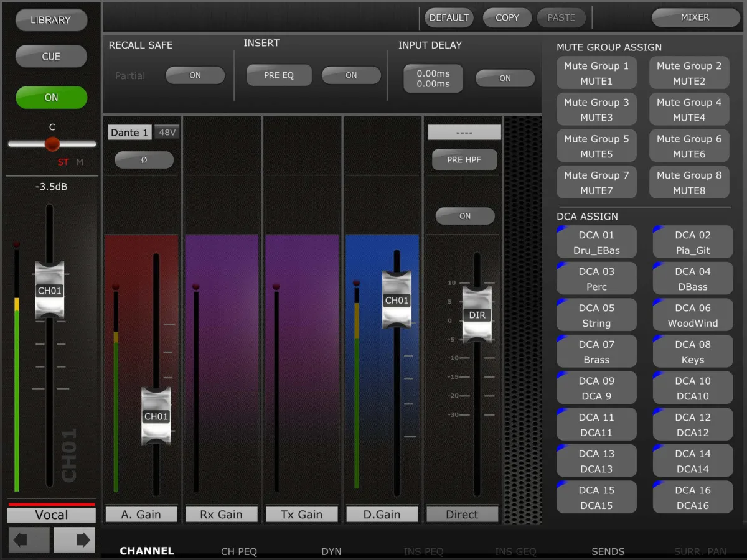The width and height of the screenshot is (747, 560).
Task: Select the D.Gain label
Action: (382, 515)
